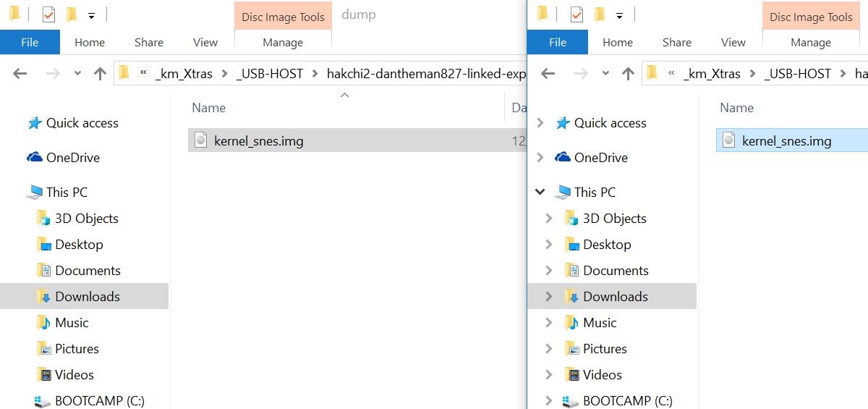Open recent locations dropdown in left window
Image resolution: width=868 pixels, height=409 pixels.
77,74
